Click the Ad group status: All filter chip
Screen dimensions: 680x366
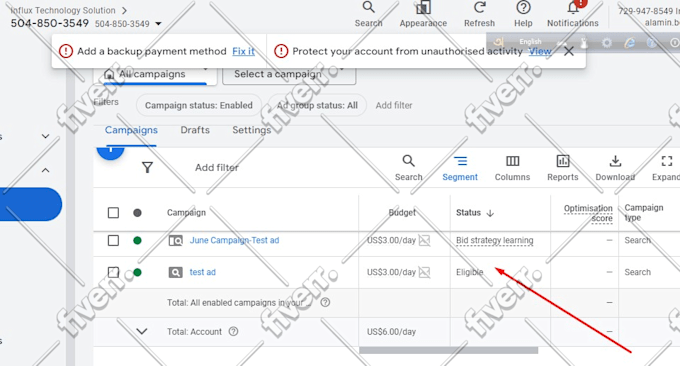click(317, 105)
